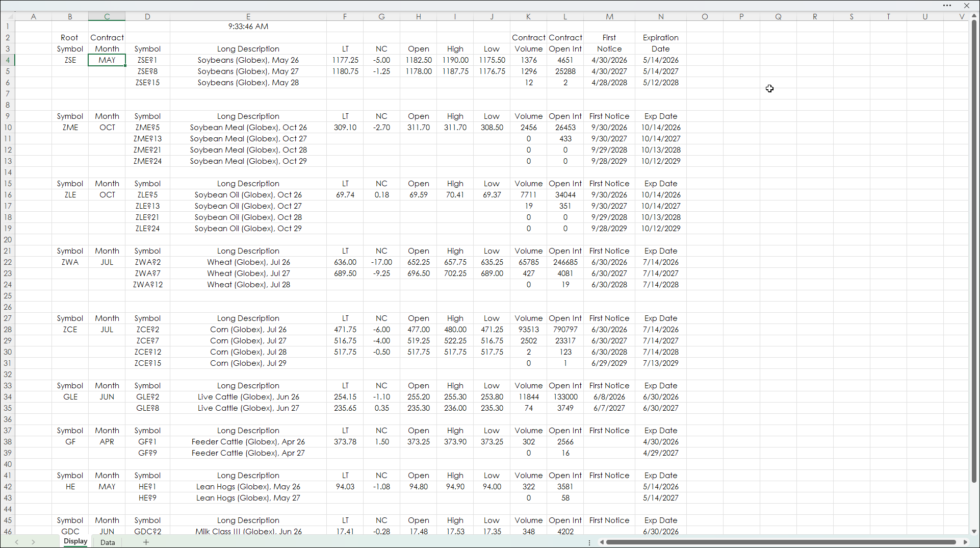The width and height of the screenshot is (980, 548).
Task: Select the ZSE root symbol cell
Action: pos(70,60)
